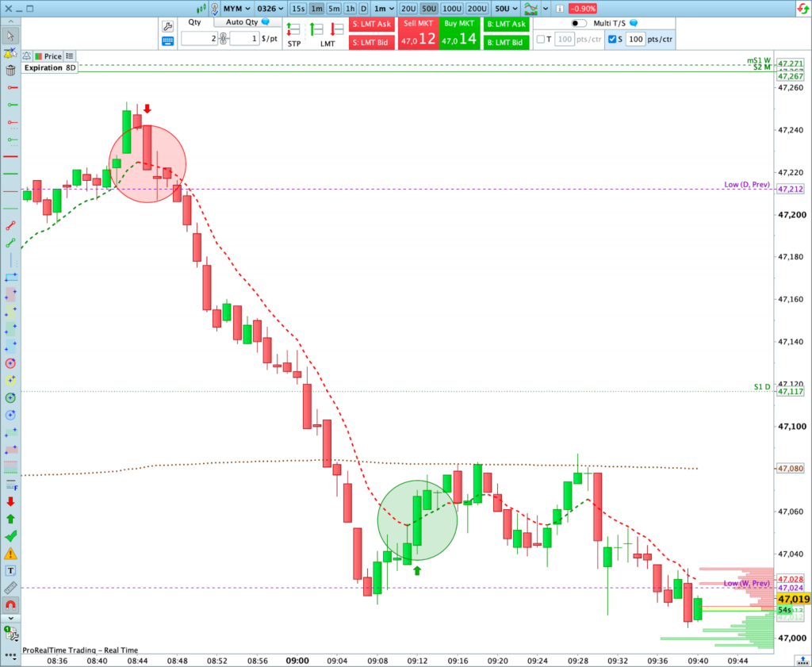Pick the red down arrow drawing tool
The image size is (812, 667).
point(10,501)
